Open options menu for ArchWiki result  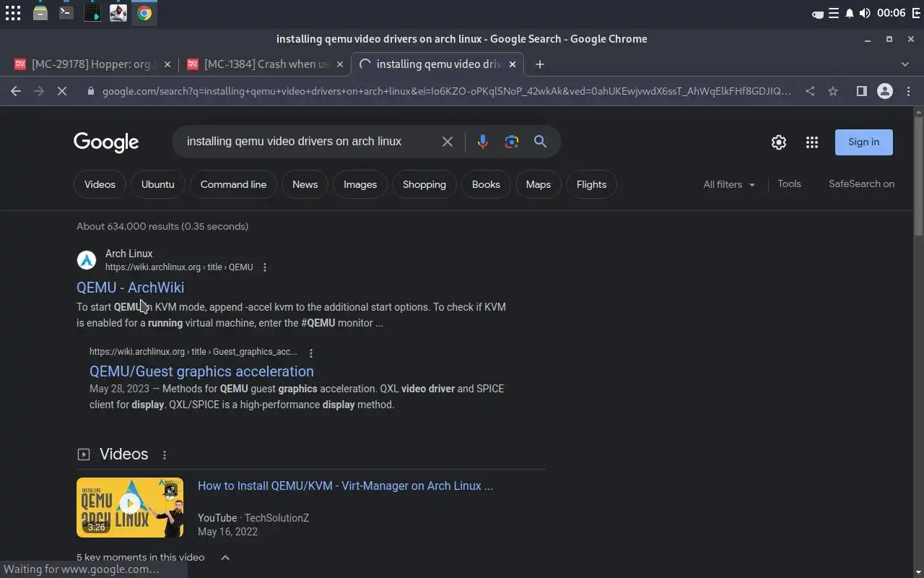pyautogui.click(x=265, y=267)
